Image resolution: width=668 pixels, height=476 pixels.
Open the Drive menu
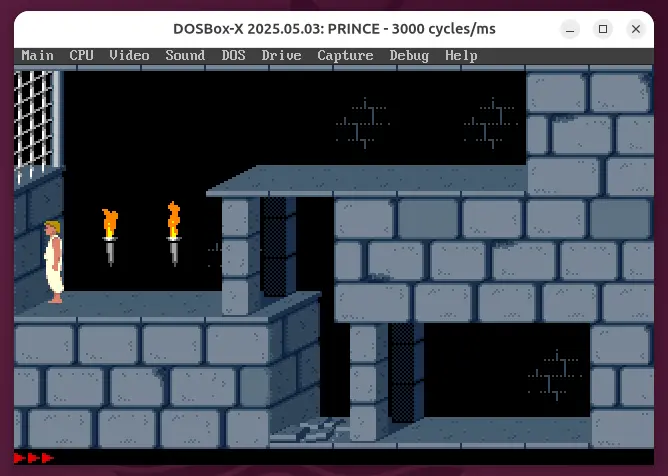(x=281, y=56)
